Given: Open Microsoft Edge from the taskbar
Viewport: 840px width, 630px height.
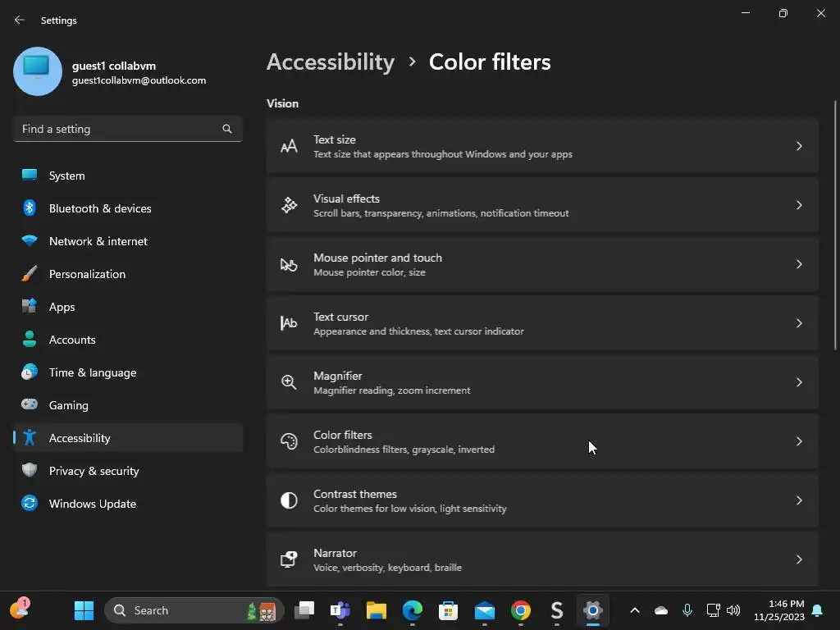Looking at the screenshot, I should click(412, 610).
